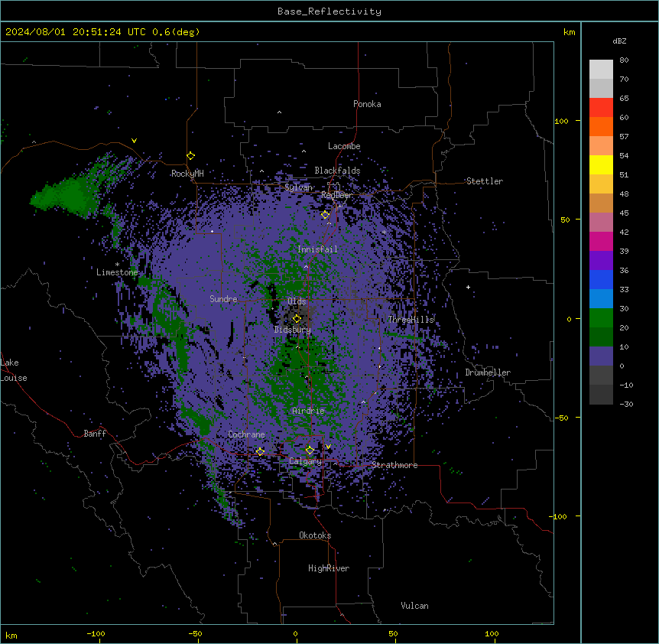Click the Olds label

tap(297, 301)
